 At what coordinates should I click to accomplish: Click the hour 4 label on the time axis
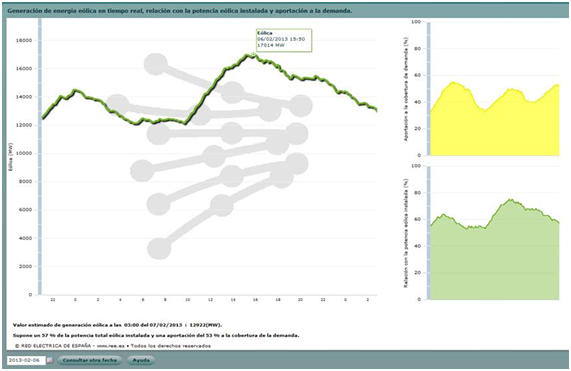coord(120,300)
